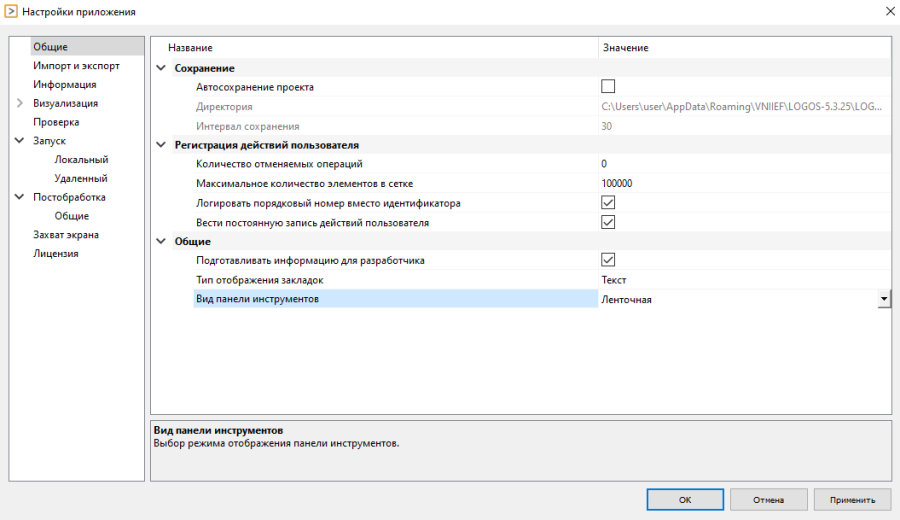The image size is (900, 520).
Task: Click the Интервал сохранения row label
Action: (x=247, y=126)
